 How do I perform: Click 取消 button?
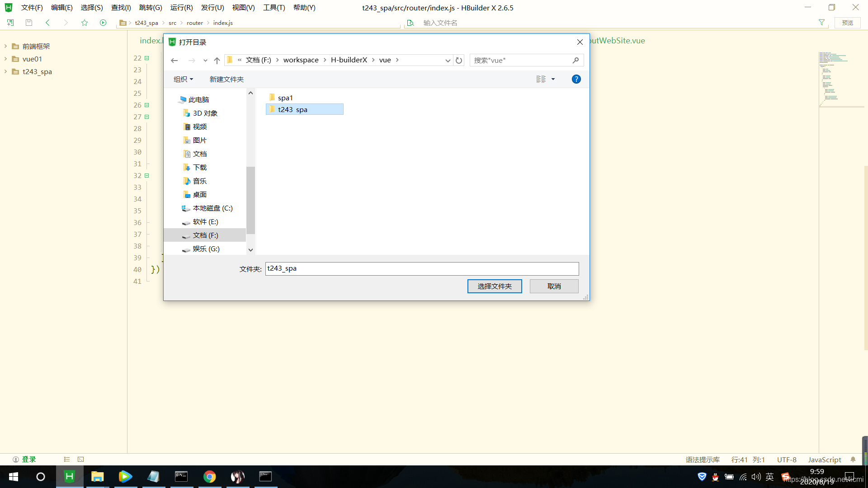tap(554, 286)
